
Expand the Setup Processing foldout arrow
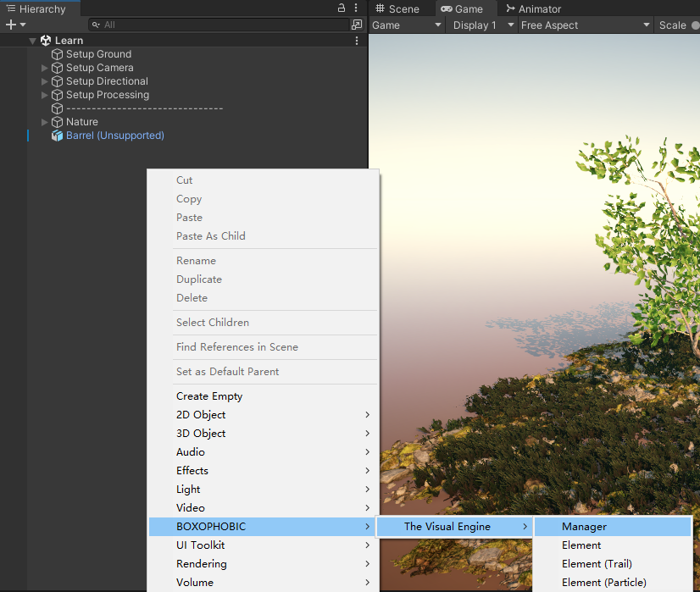tap(44, 95)
